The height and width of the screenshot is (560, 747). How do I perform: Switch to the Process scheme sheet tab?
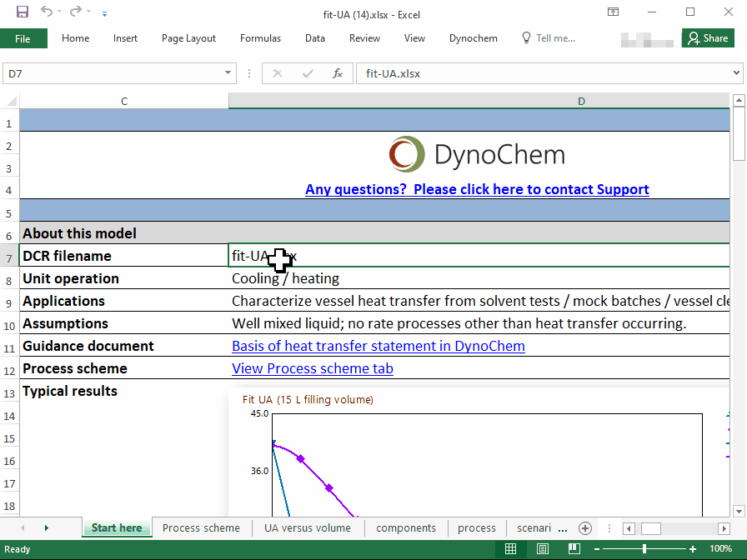(x=201, y=528)
